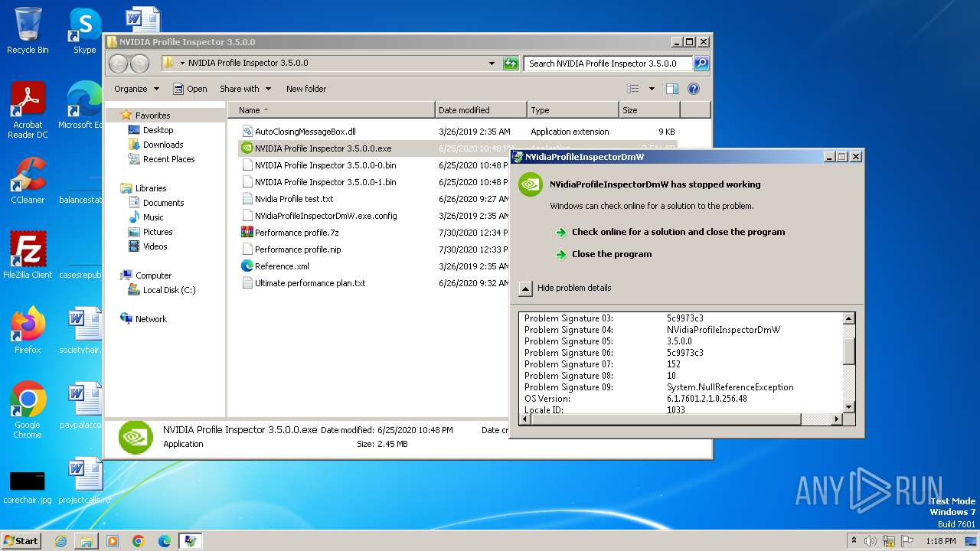
Task: Open Edge from the taskbar
Action: (x=164, y=541)
